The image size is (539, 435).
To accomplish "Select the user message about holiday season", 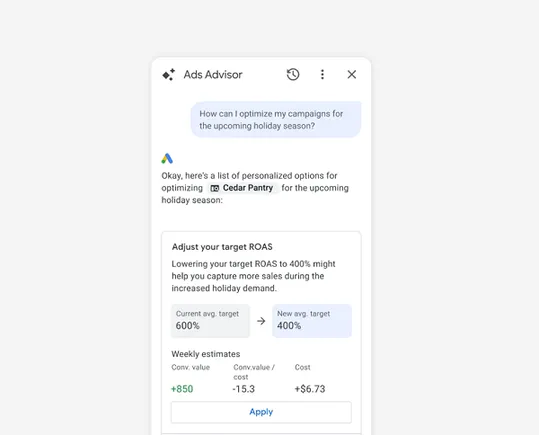I will 276,120.
